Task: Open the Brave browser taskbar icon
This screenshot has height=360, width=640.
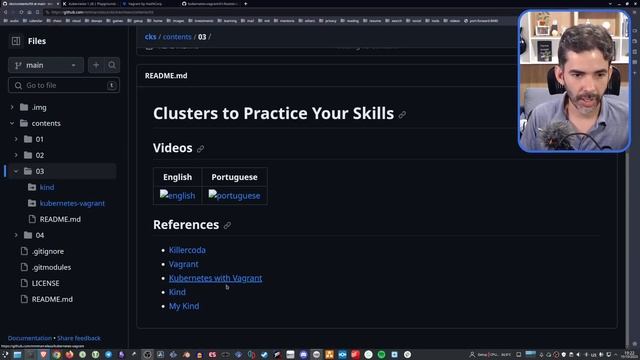Action: (43, 355)
